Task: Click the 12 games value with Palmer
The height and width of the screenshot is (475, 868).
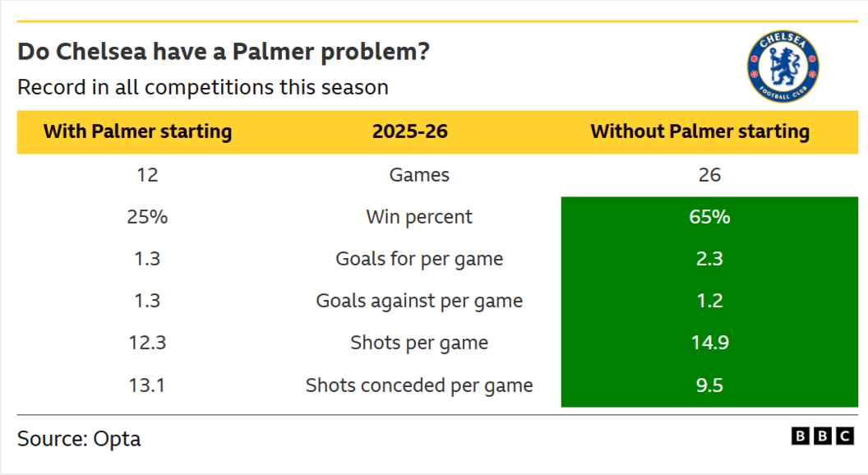Action: (x=148, y=175)
